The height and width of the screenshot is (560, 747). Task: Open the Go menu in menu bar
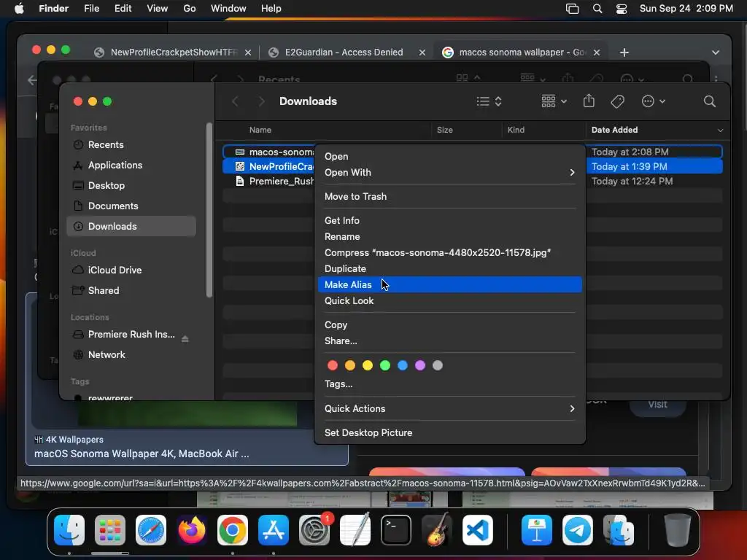tap(189, 9)
